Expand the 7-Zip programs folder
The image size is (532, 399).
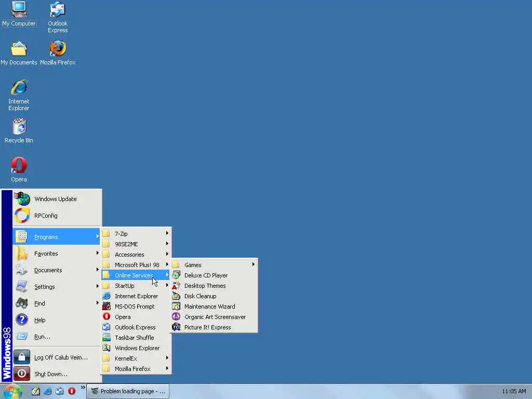pos(136,234)
